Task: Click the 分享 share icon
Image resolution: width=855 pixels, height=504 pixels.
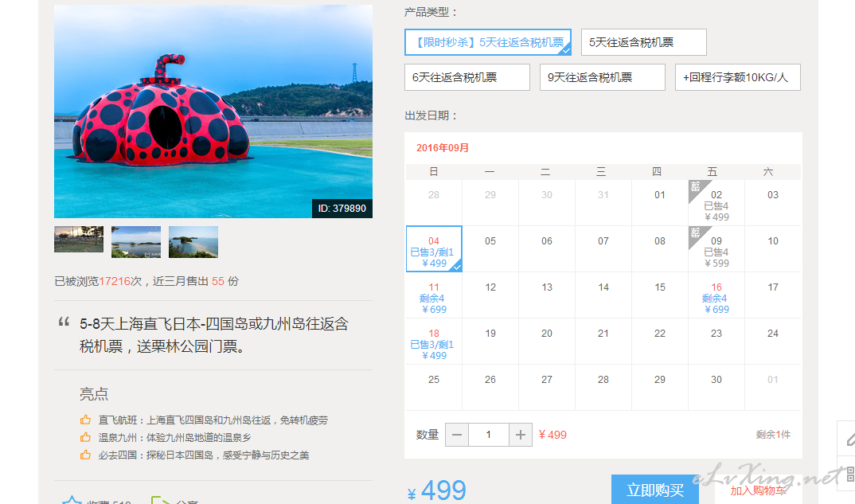Action: click(x=160, y=500)
